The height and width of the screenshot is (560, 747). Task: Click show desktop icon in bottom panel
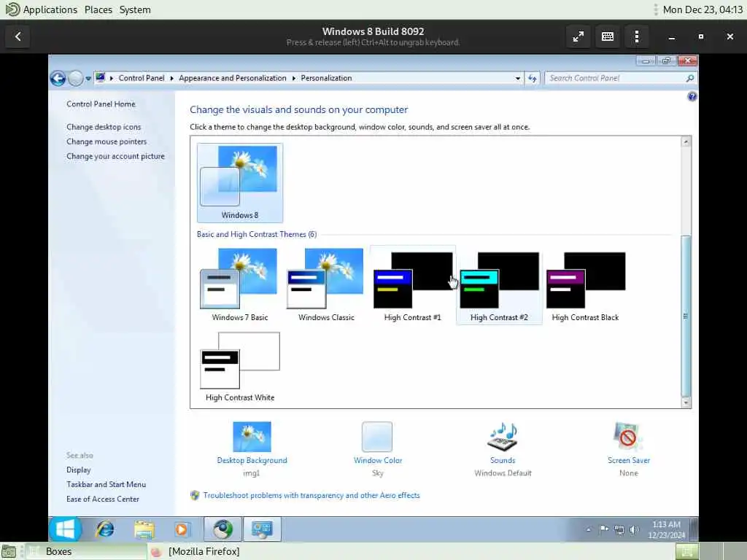coord(9,551)
